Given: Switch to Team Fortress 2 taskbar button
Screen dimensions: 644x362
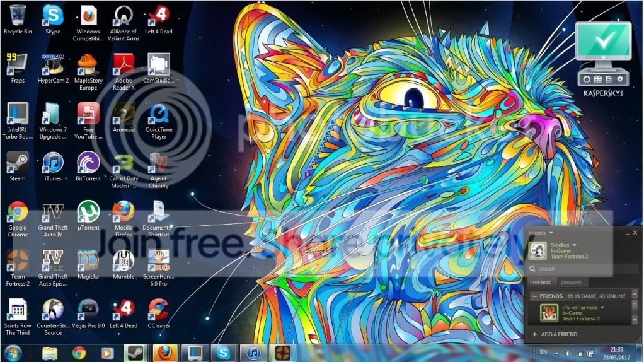Looking at the screenshot, I should coord(282,353).
